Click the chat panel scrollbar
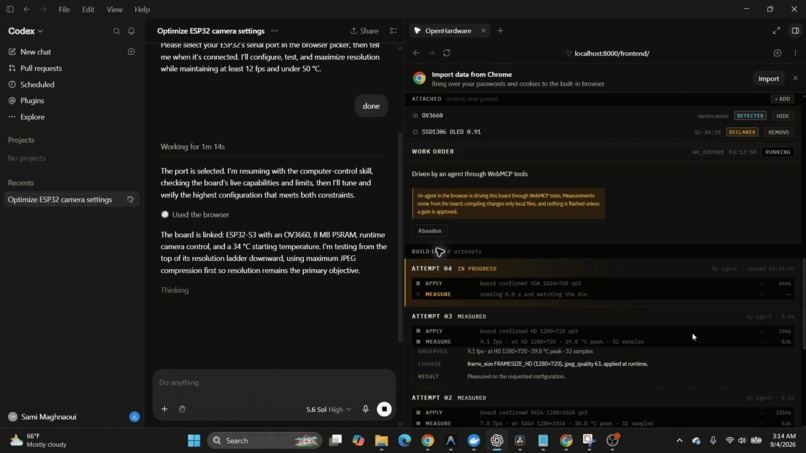806x453 pixels. [400, 237]
